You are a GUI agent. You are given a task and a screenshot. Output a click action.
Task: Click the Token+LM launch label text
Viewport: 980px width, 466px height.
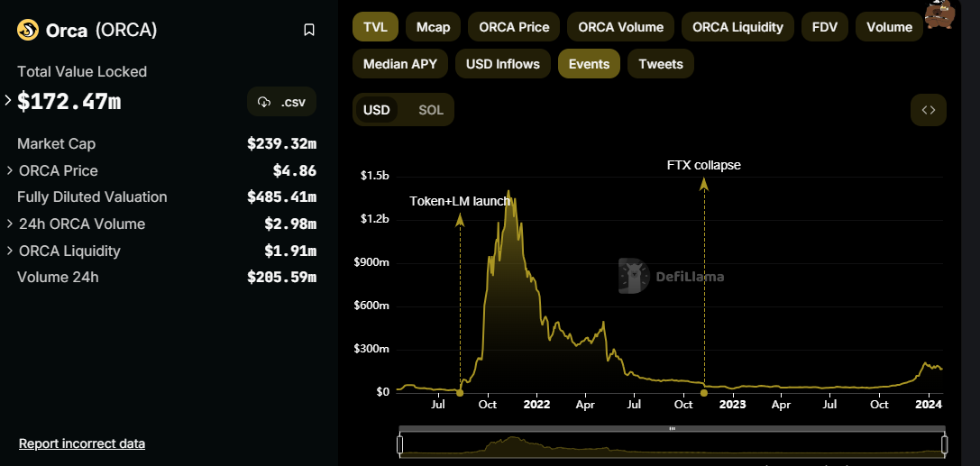[x=460, y=201]
